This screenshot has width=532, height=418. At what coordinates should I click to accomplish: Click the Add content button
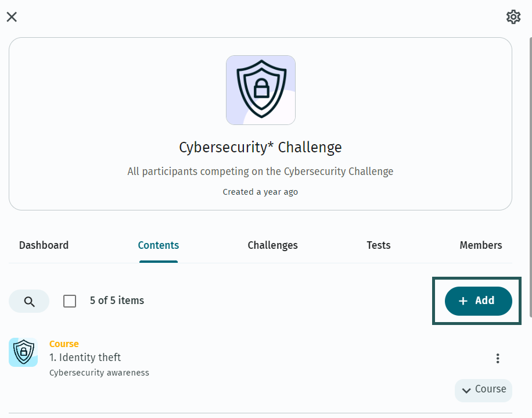478,301
